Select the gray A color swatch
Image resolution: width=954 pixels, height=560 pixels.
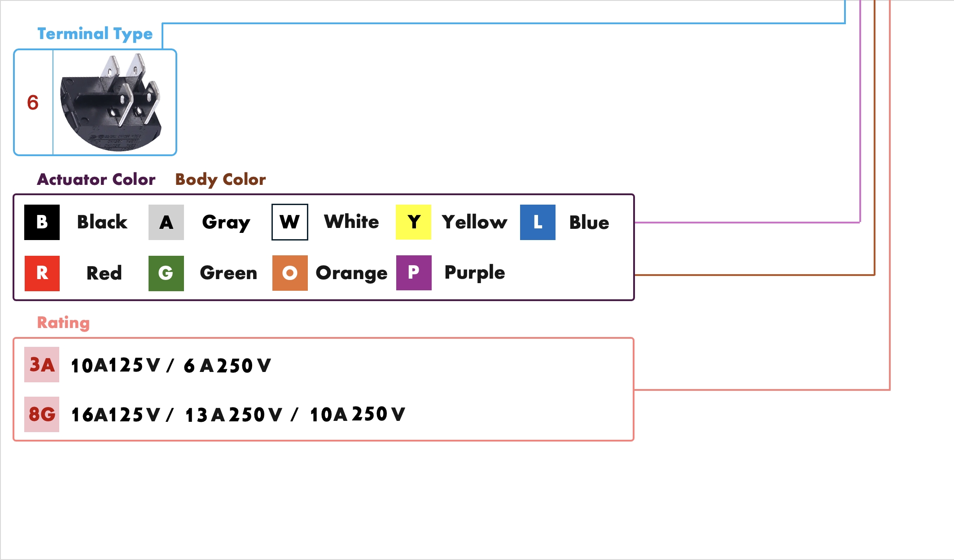166,222
